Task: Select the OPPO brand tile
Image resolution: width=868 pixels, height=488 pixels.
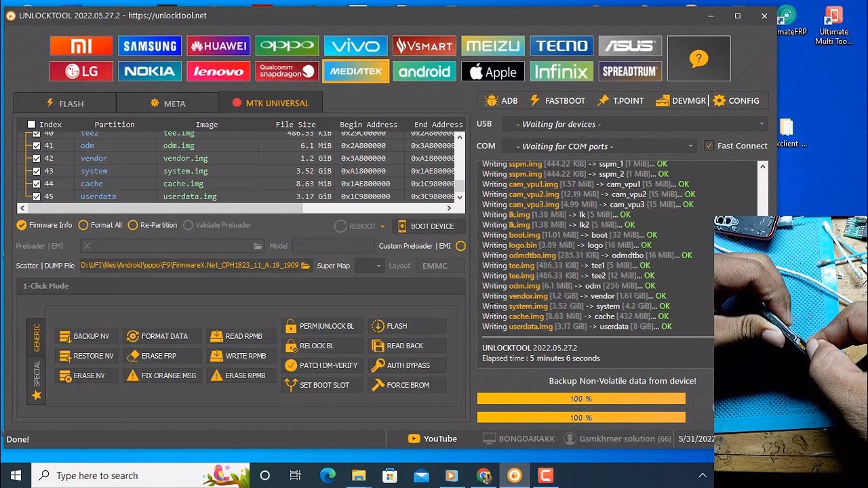Action: (287, 45)
